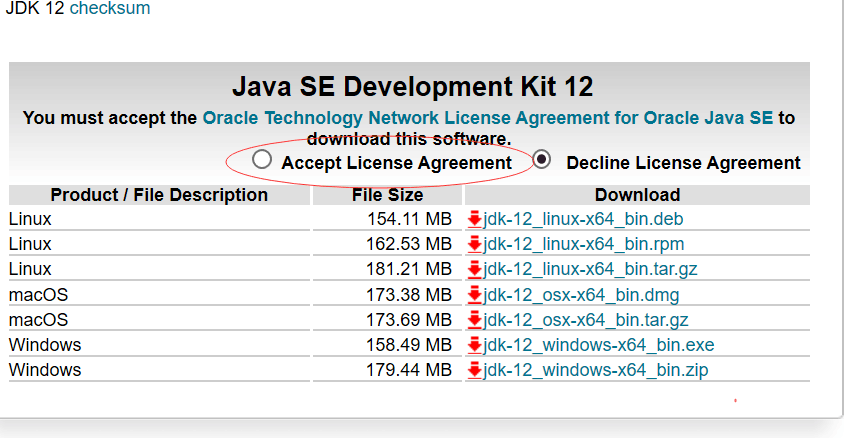This screenshot has width=864, height=438.
Task: Download jdk-12_osx-x64_bin.tar.gz file link
Action: coord(586,320)
